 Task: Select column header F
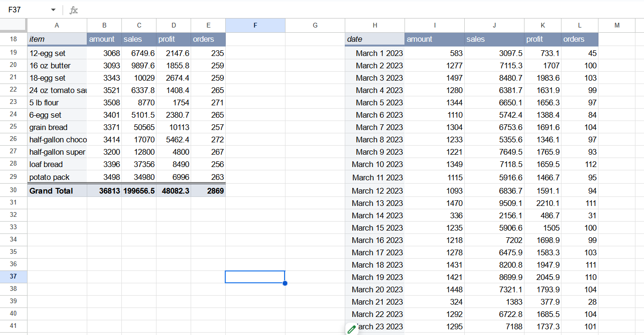tap(255, 25)
